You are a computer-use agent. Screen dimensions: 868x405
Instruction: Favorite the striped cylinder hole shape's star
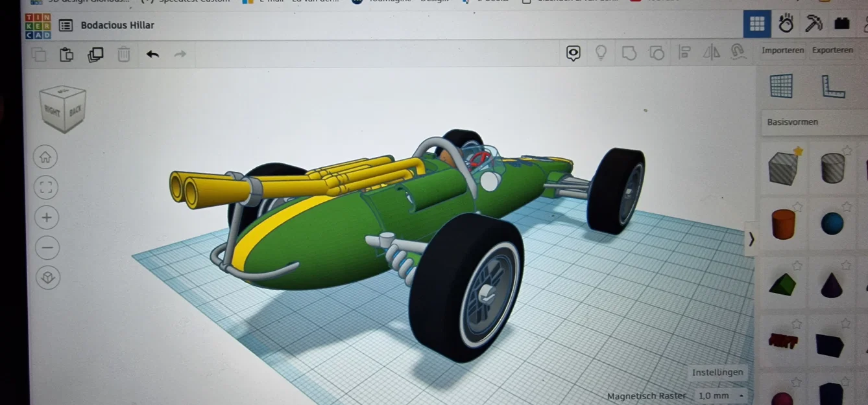847,150
